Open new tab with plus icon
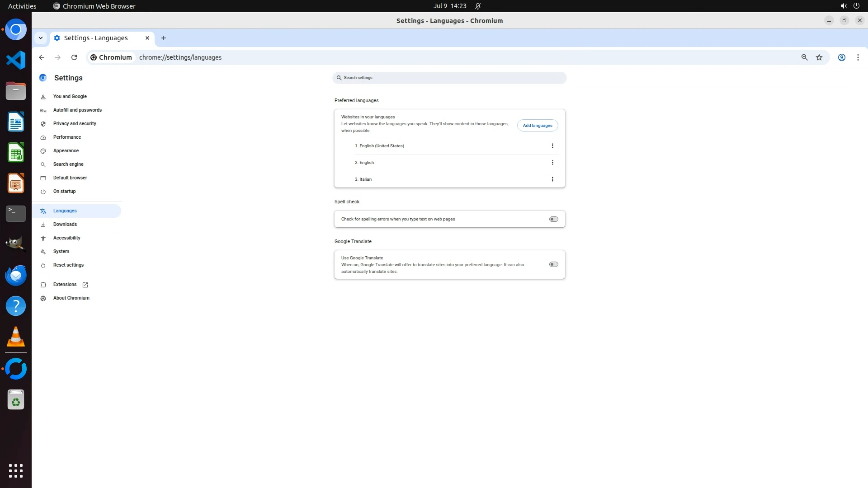 (164, 38)
